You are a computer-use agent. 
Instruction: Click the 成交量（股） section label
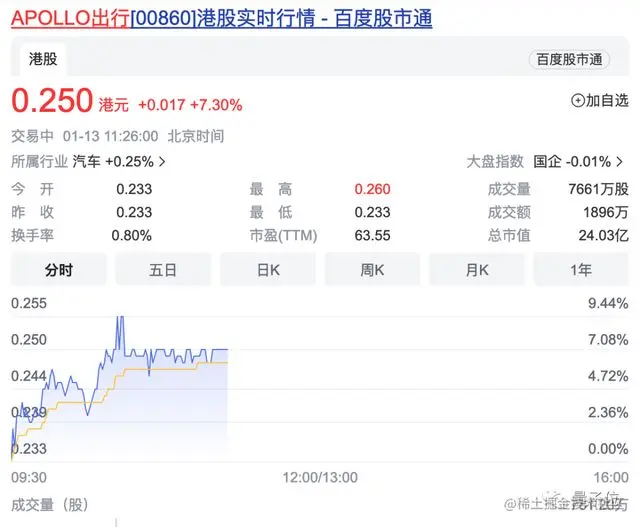coord(50,505)
